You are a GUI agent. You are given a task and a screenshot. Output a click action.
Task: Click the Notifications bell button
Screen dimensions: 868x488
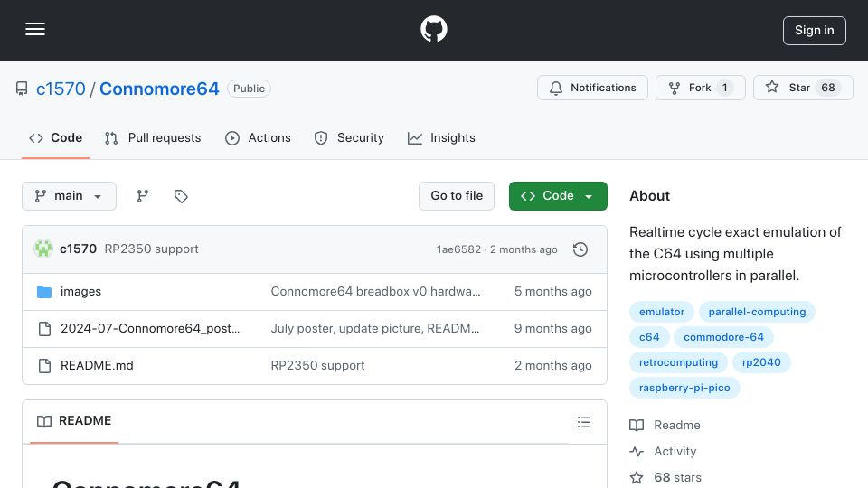592,88
